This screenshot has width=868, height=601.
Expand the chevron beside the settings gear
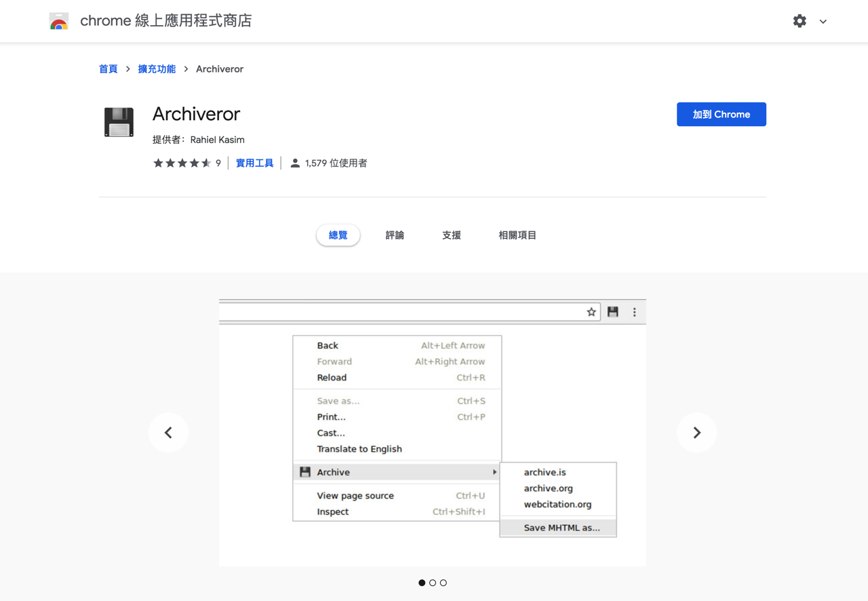point(823,22)
